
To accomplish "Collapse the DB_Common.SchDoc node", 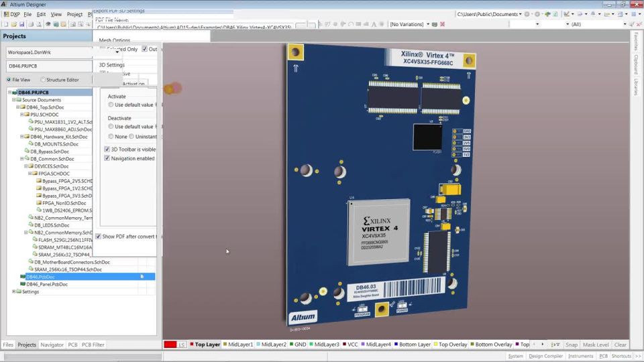I will coord(22,159).
